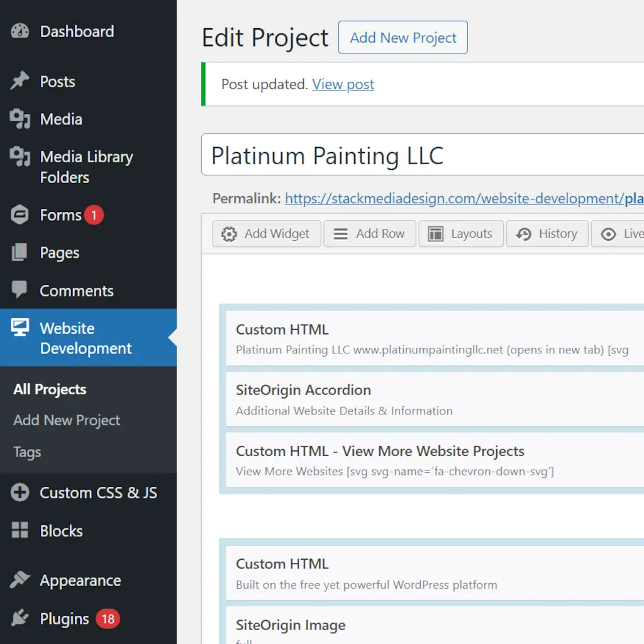Select the SiteOrigin Image widget
644x644 pixels.
pos(435,625)
